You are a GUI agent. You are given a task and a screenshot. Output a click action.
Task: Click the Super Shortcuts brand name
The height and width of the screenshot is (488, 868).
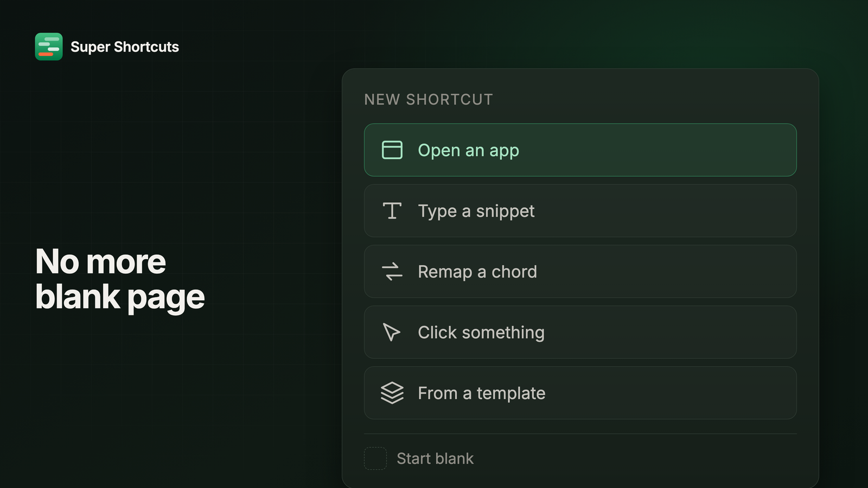tap(125, 47)
